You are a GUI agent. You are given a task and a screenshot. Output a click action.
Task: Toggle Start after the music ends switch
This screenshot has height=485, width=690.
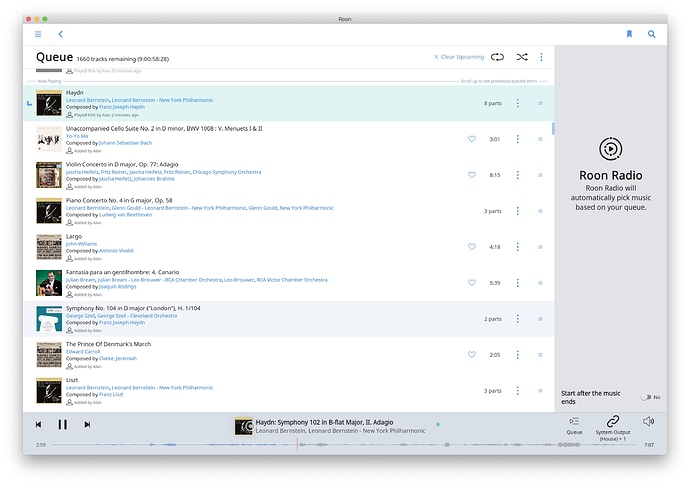click(x=646, y=397)
